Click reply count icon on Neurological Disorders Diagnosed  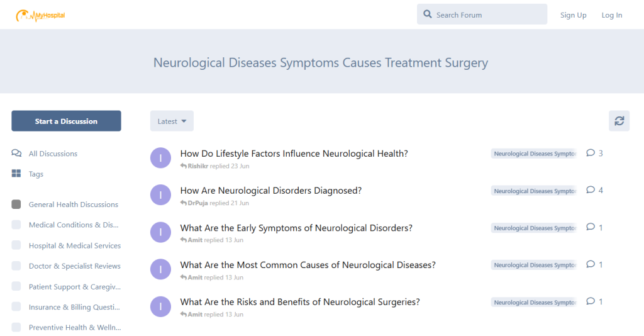[591, 190]
